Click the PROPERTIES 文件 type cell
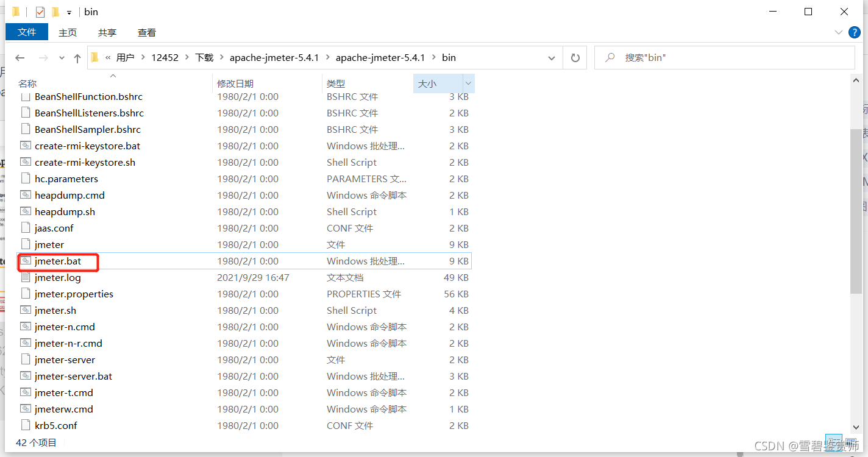The height and width of the screenshot is (457, 868). (x=364, y=294)
